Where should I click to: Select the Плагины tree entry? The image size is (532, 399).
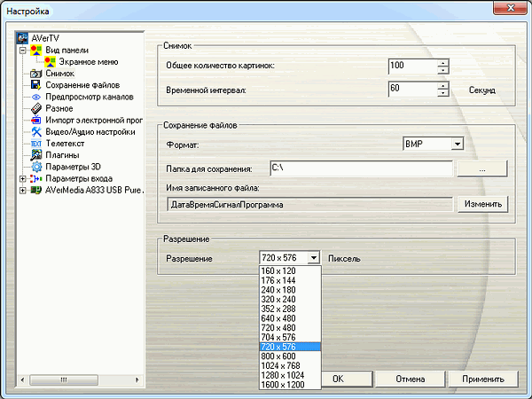(x=62, y=155)
